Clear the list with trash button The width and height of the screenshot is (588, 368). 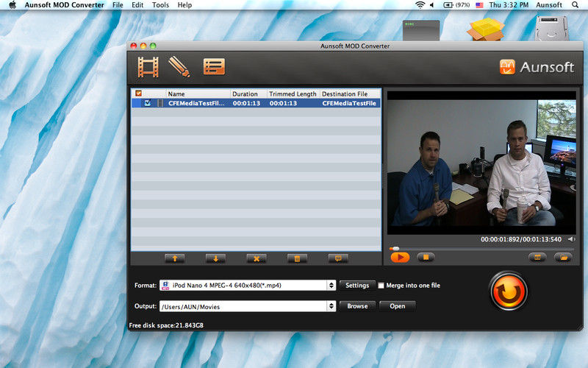(x=297, y=258)
